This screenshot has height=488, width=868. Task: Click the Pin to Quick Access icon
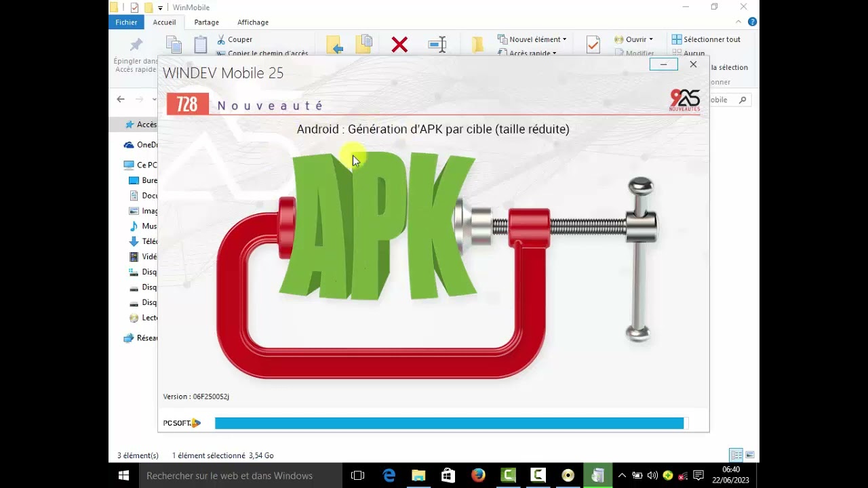pos(136,45)
